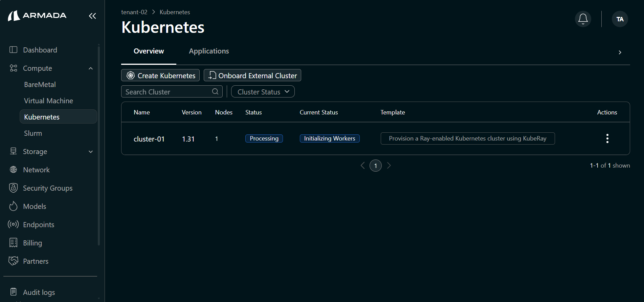Collapse the sidebar with double-chevron icon

click(x=92, y=16)
